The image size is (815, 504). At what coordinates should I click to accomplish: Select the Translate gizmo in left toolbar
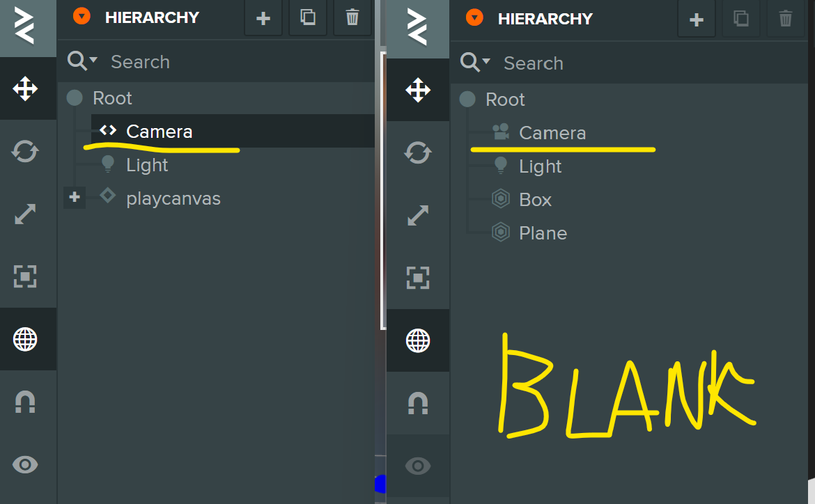coord(25,89)
